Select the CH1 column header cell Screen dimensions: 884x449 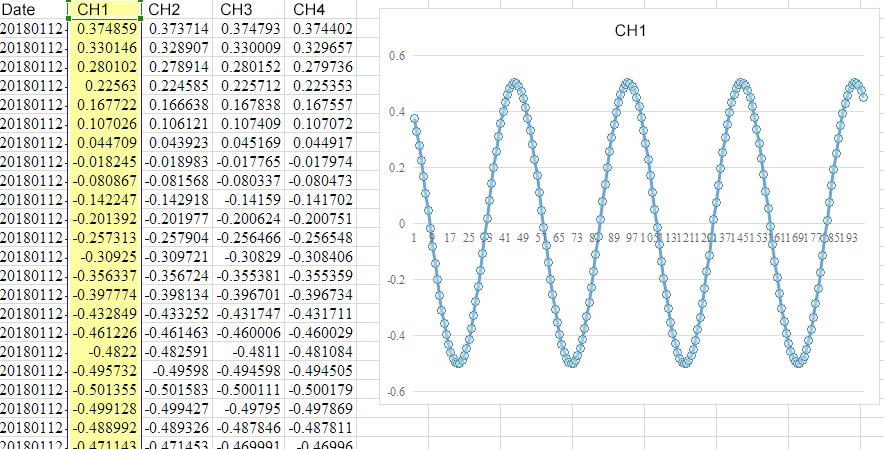tap(104, 9)
